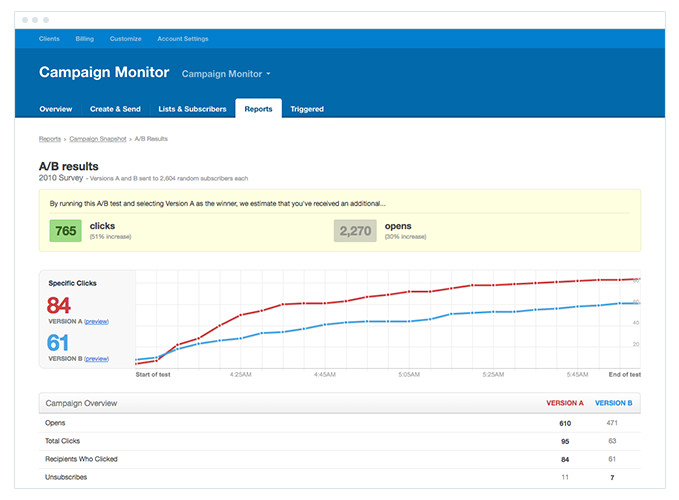Click the red 84 Version A count
This screenshot has width=679, height=500.
58,305
